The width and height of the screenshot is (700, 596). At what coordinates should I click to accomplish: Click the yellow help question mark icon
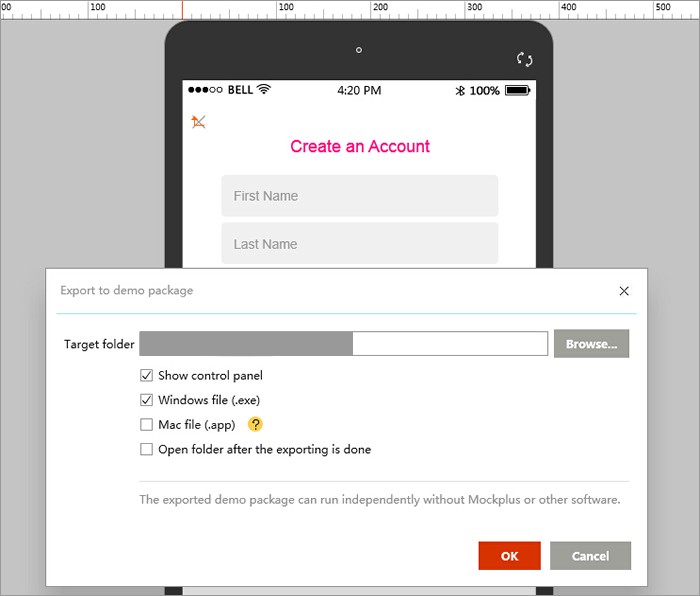[x=255, y=424]
